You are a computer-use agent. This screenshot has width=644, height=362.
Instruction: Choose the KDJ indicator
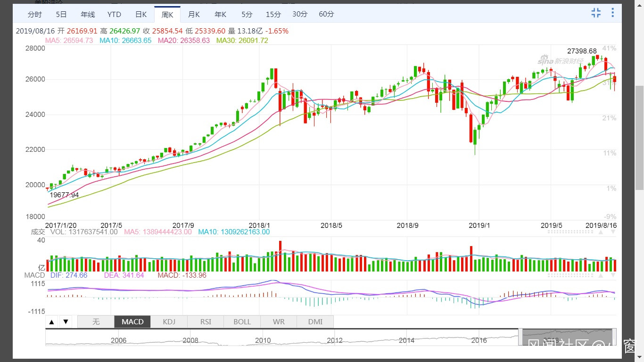[169, 322]
